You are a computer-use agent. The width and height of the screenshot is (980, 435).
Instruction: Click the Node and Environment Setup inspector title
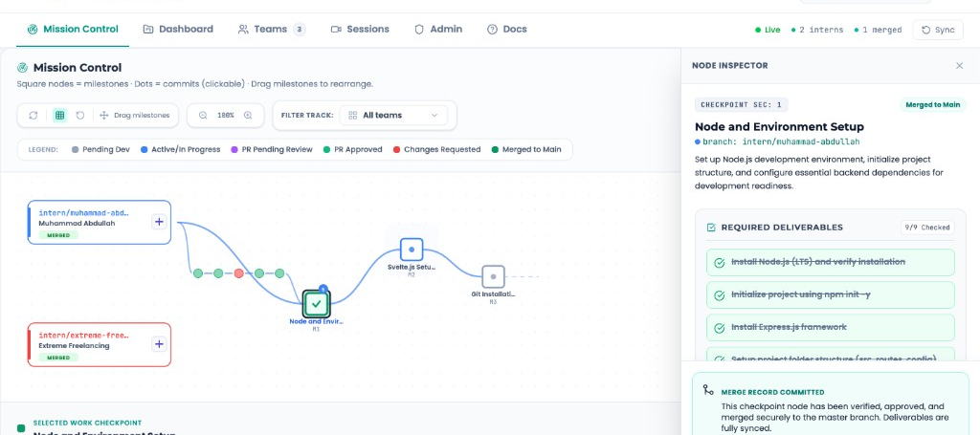coord(779,127)
